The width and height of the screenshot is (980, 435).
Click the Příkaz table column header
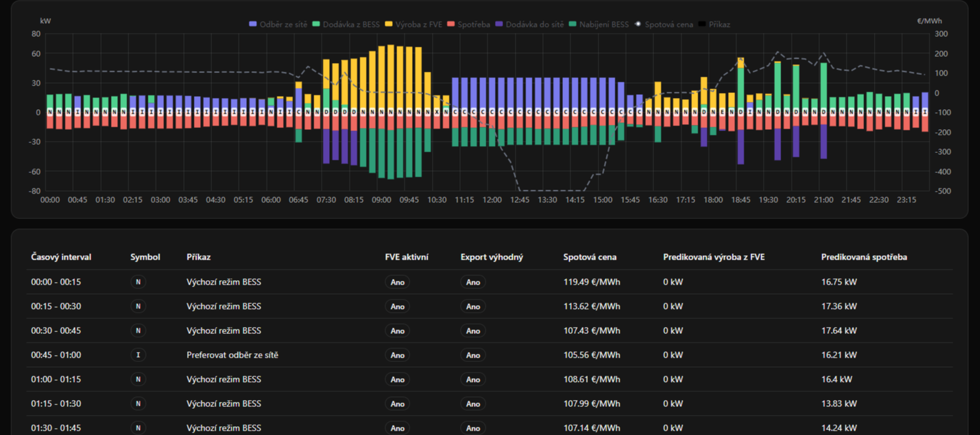pyautogui.click(x=198, y=257)
